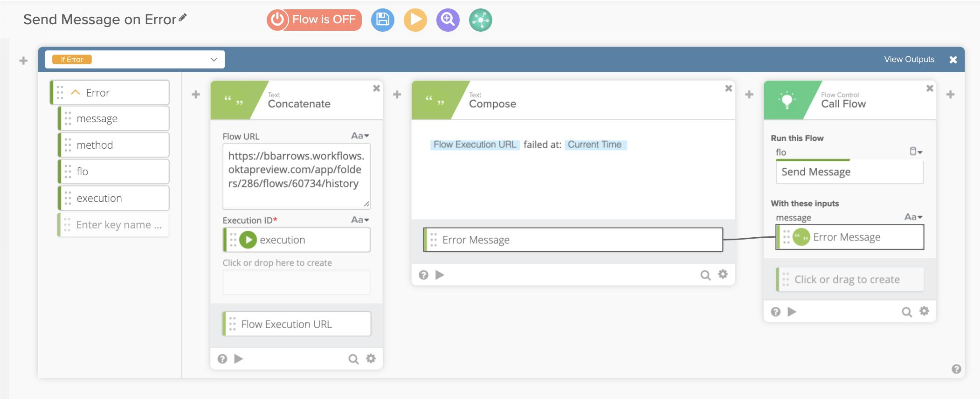Open settings gear on Concatenate card
Image resolution: width=980 pixels, height=399 pixels.
coord(371,358)
